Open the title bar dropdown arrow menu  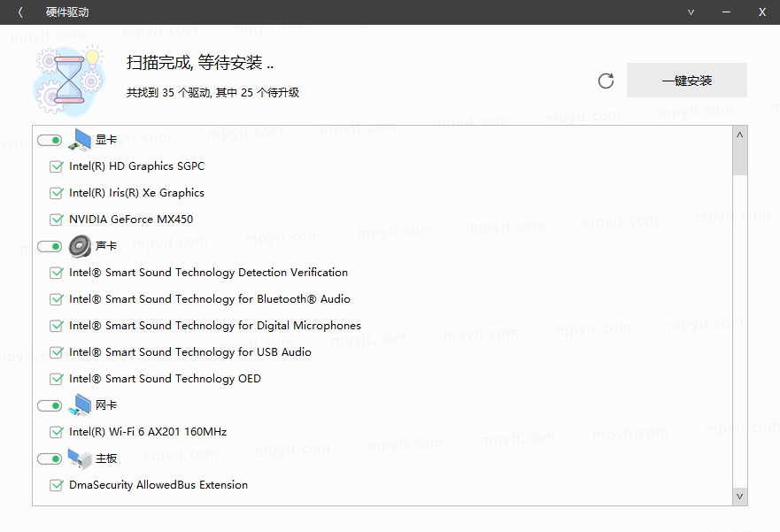pyautogui.click(x=691, y=12)
